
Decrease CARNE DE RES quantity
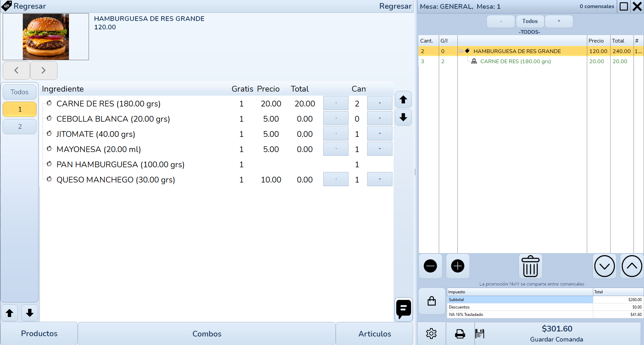[x=336, y=103]
